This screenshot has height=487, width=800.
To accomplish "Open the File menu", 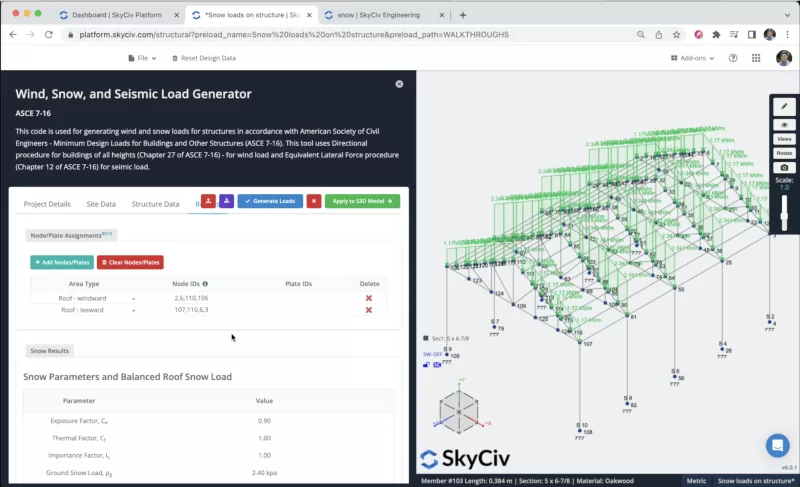I will (x=142, y=58).
